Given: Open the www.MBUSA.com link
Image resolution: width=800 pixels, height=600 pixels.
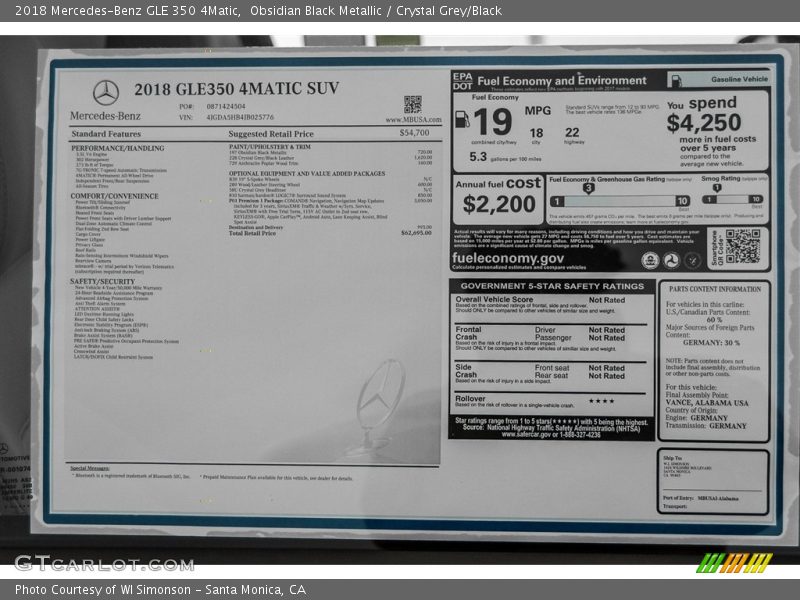Looking at the screenshot, I should pos(414,120).
